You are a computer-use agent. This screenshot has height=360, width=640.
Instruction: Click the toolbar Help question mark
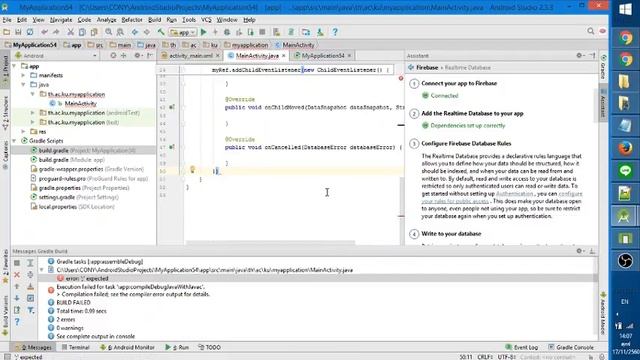[335, 32]
